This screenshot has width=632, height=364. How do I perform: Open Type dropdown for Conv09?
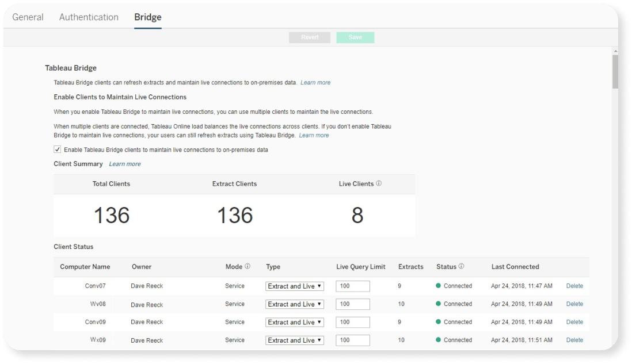(x=295, y=322)
